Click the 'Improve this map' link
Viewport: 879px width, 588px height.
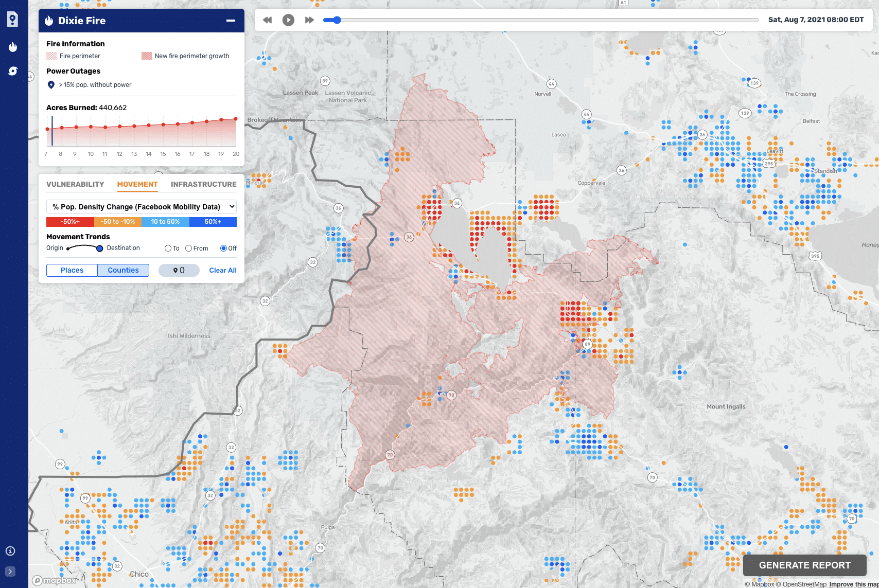click(852, 584)
